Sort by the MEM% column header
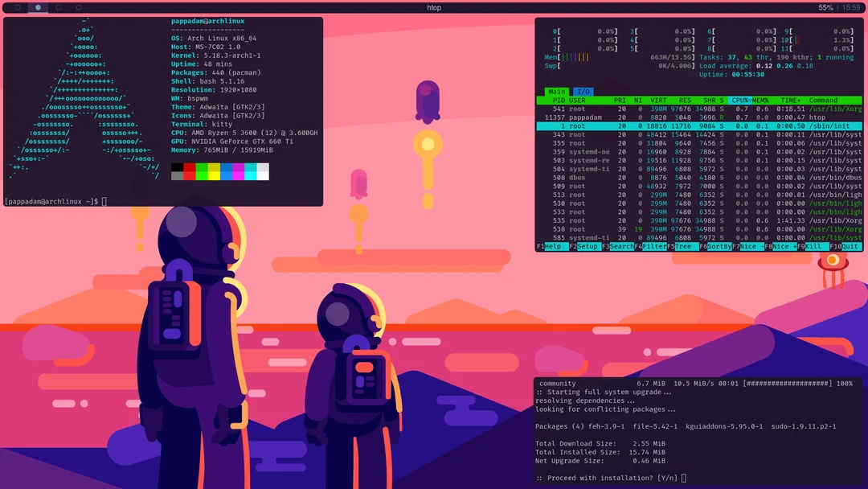This screenshot has width=868, height=489. click(x=759, y=100)
